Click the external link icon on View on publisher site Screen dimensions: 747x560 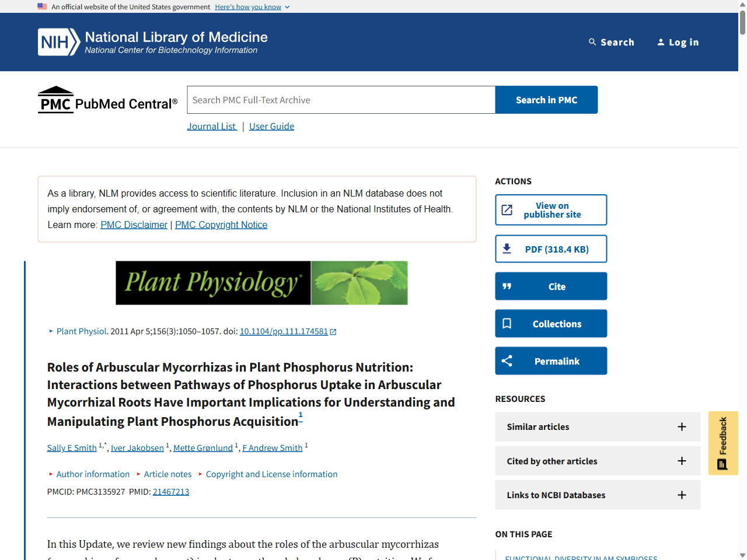507,210
